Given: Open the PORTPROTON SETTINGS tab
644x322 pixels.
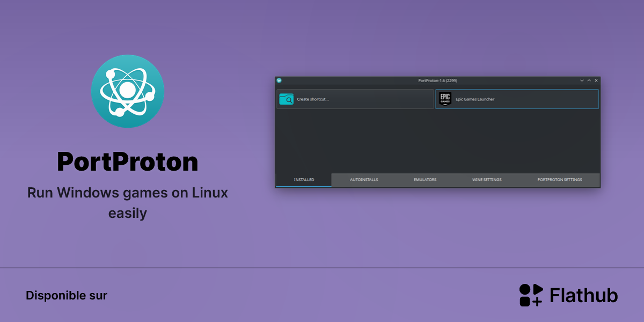Looking at the screenshot, I should (560, 180).
